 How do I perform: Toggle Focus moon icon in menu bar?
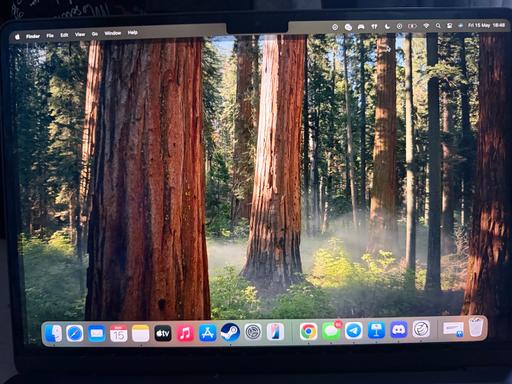387,26
